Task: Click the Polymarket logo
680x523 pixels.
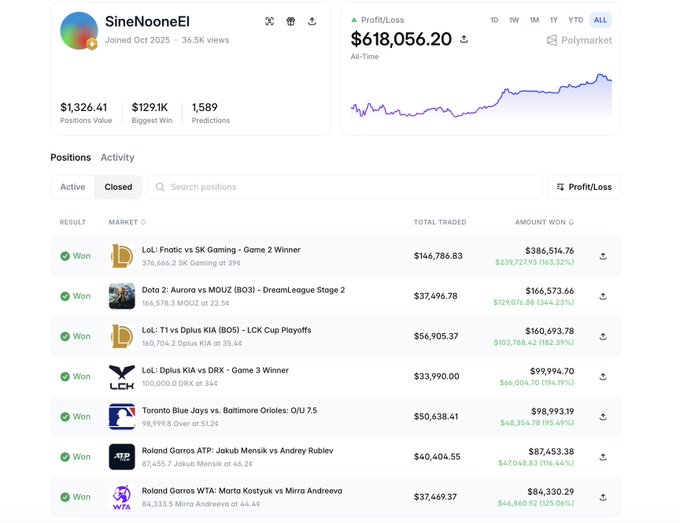Action: point(579,40)
